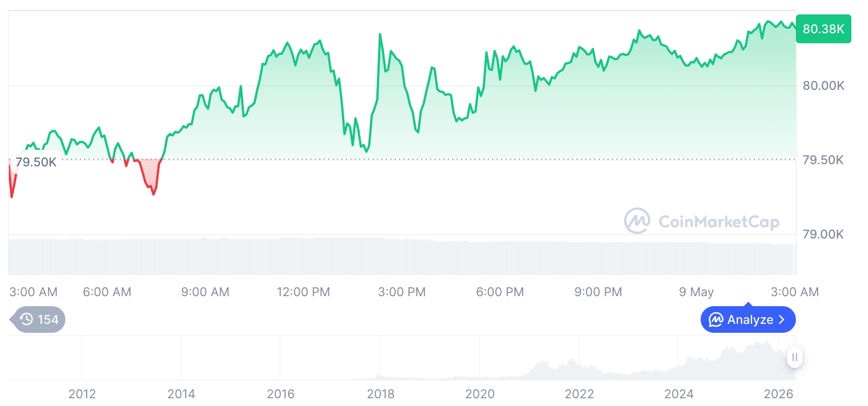This screenshot has height=406, width=868.
Task: Click the CoinMarketCap watermark logo
Action: (637, 221)
